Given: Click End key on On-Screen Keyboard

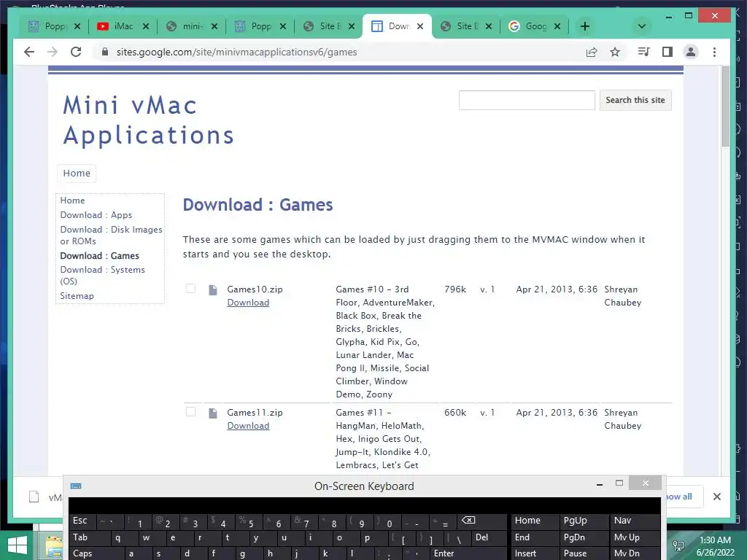Looking at the screenshot, I should 535,537.
